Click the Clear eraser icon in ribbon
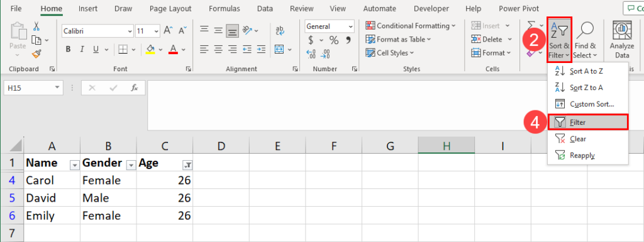This screenshot has width=644, height=242. tap(531, 52)
